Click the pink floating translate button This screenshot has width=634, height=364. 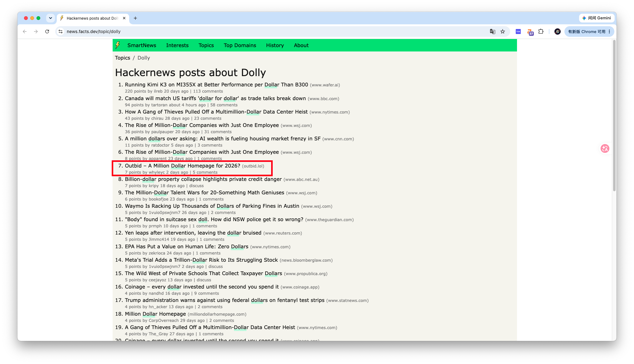(605, 148)
